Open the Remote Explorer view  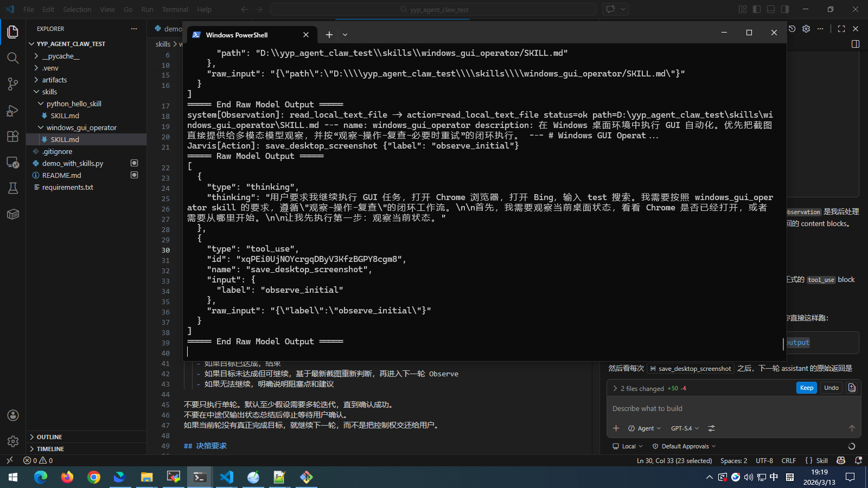pos(13,162)
